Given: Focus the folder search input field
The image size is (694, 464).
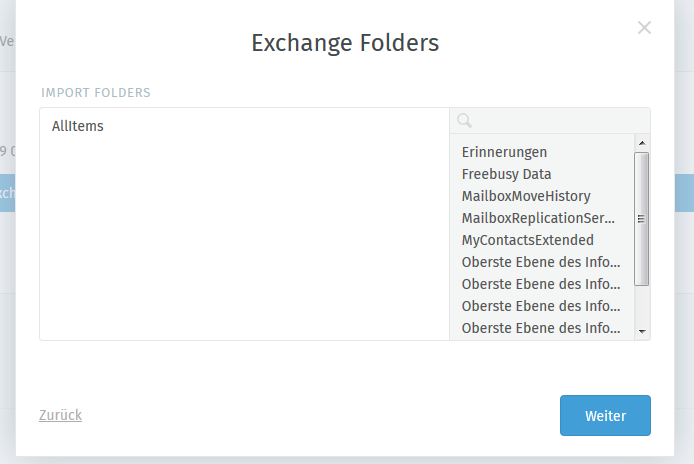Looking at the screenshot, I should 550,120.
